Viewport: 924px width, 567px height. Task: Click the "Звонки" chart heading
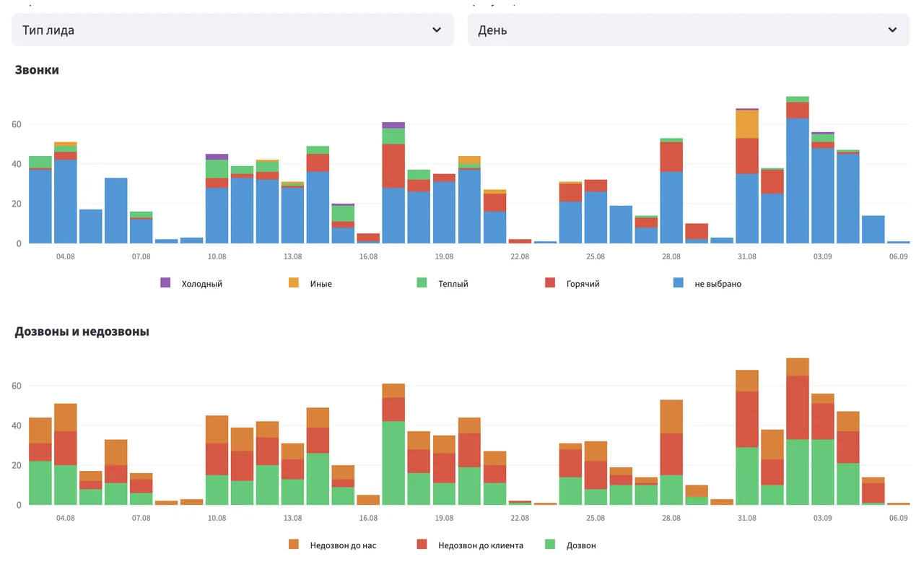tap(37, 70)
